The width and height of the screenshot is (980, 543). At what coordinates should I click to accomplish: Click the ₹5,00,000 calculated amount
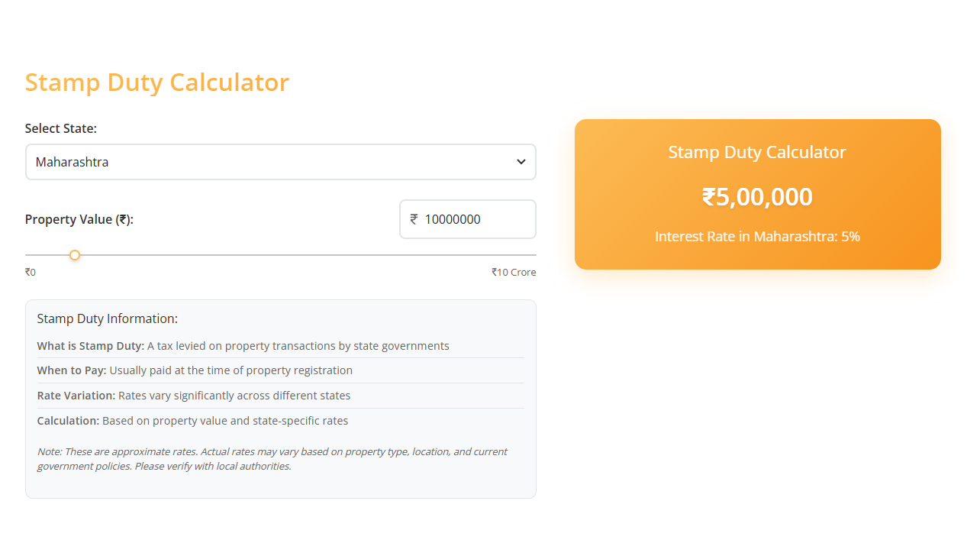756,196
